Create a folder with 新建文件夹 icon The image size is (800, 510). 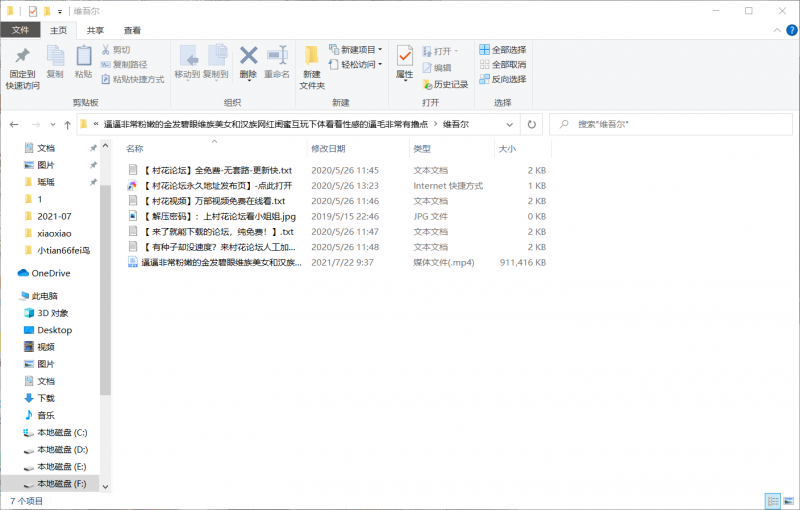[x=312, y=56]
